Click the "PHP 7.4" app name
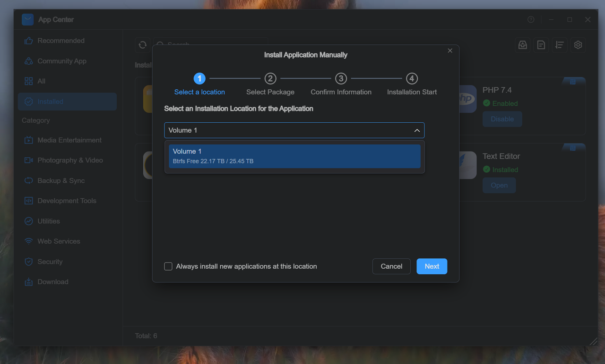Screen dimensions: 605x364 [497, 90]
